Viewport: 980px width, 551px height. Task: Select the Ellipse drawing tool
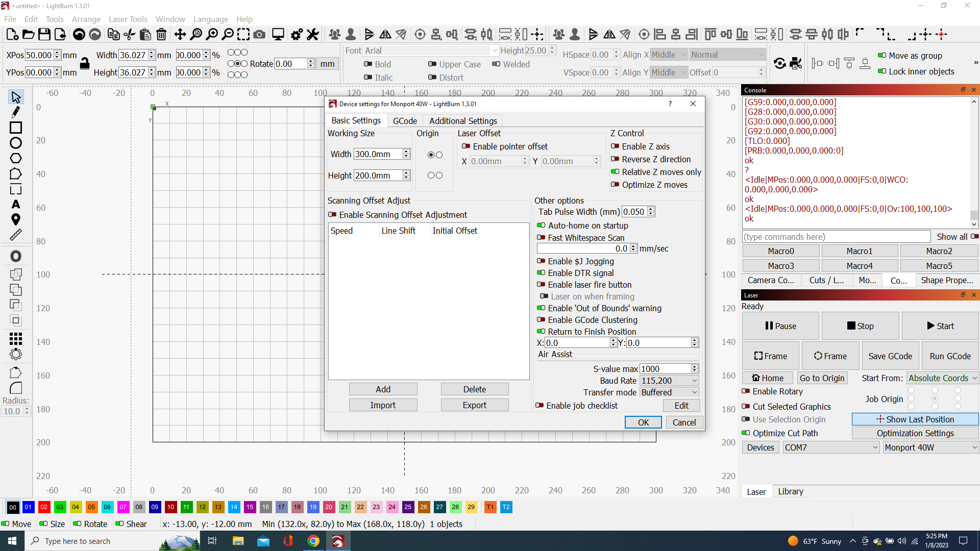16,143
